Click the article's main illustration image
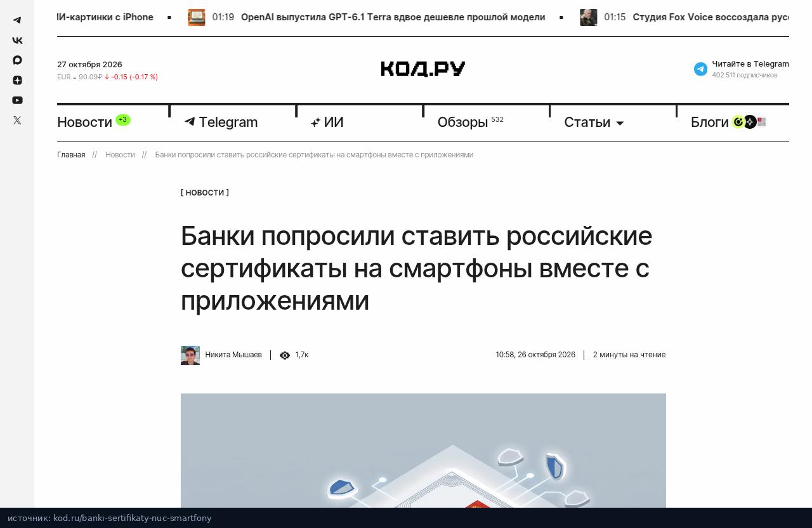This screenshot has width=812, height=528. [423, 451]
